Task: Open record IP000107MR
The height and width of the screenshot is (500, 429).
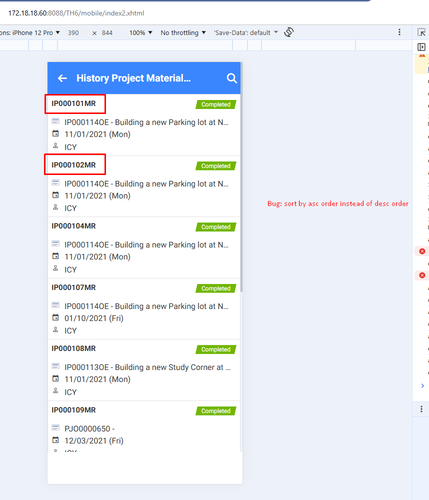Action: click(x=144, y=309)
